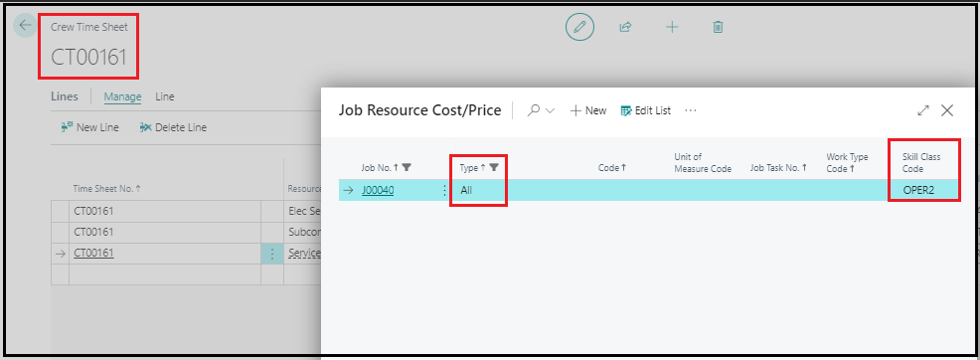Go back using the back arrow icon
980x360 pixels.
(x=25, y=26)
